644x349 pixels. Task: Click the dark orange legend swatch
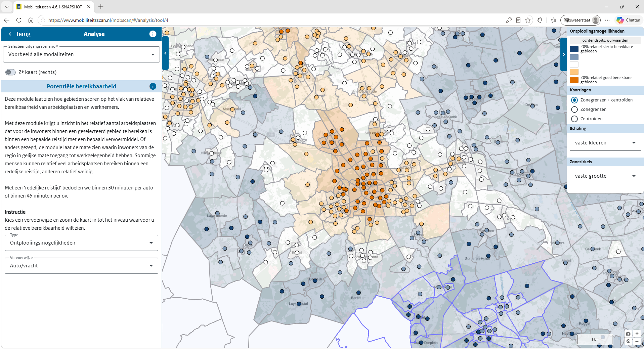(x=574, y=80)
